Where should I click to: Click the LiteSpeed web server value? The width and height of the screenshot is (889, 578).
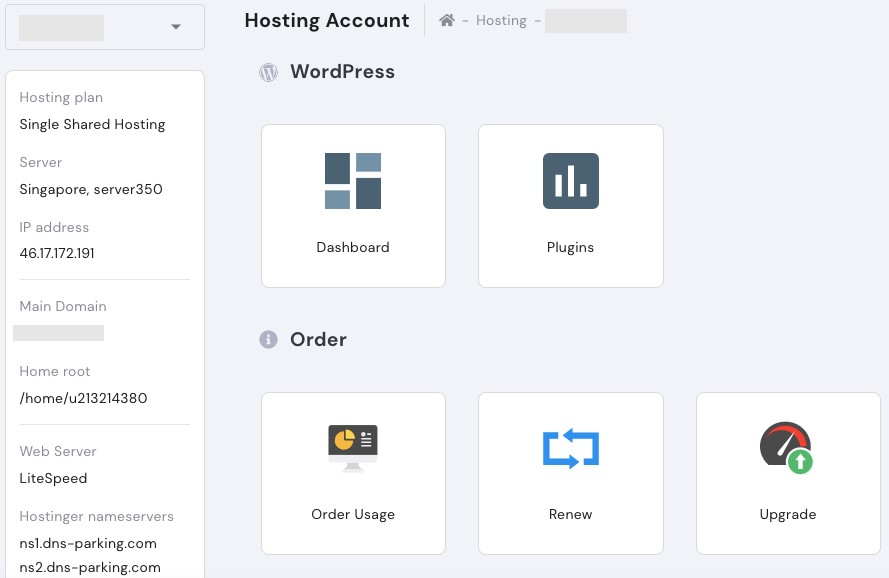pyautogui.click(x=53, y=478)
